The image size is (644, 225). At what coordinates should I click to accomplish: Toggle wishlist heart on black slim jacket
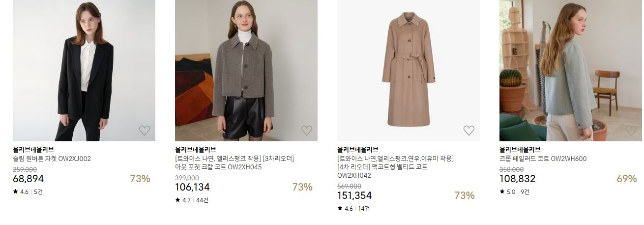(x=144, y=130)
